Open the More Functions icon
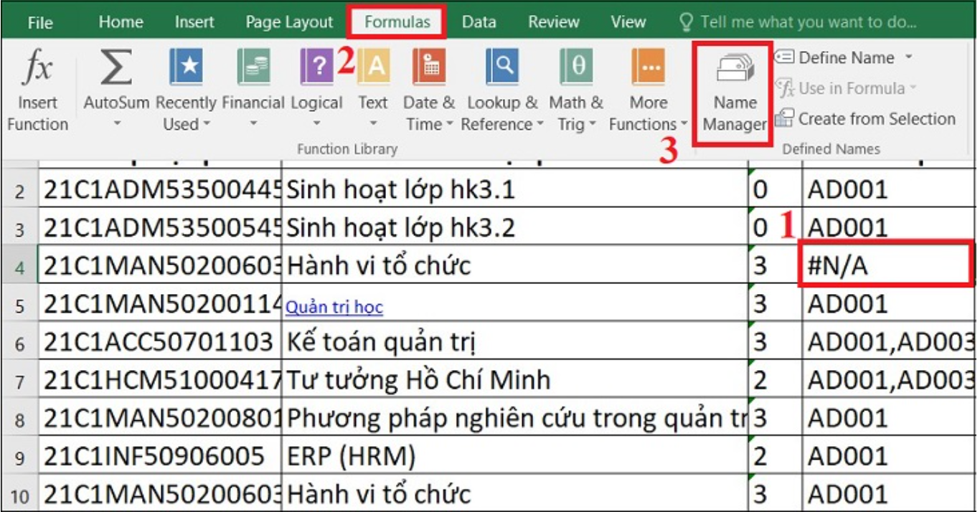The width and height of the screenshot is (980, 512). pyautogui.click(x=649, y=67)
